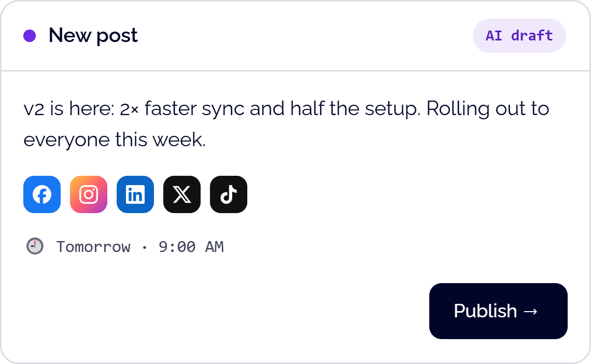The width and height of the screenshot is (591, 364).
Task: Click the words 'Rolling out to' in the draft
Action: pos(488,108)
